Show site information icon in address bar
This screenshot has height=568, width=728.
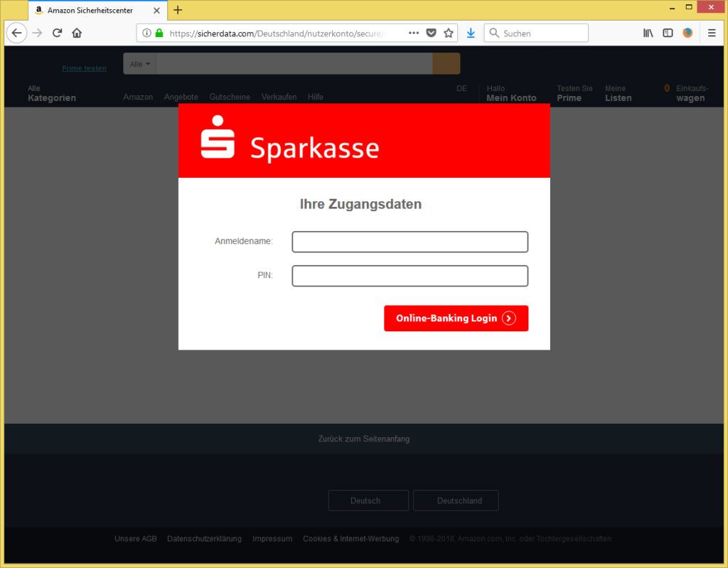146,33
